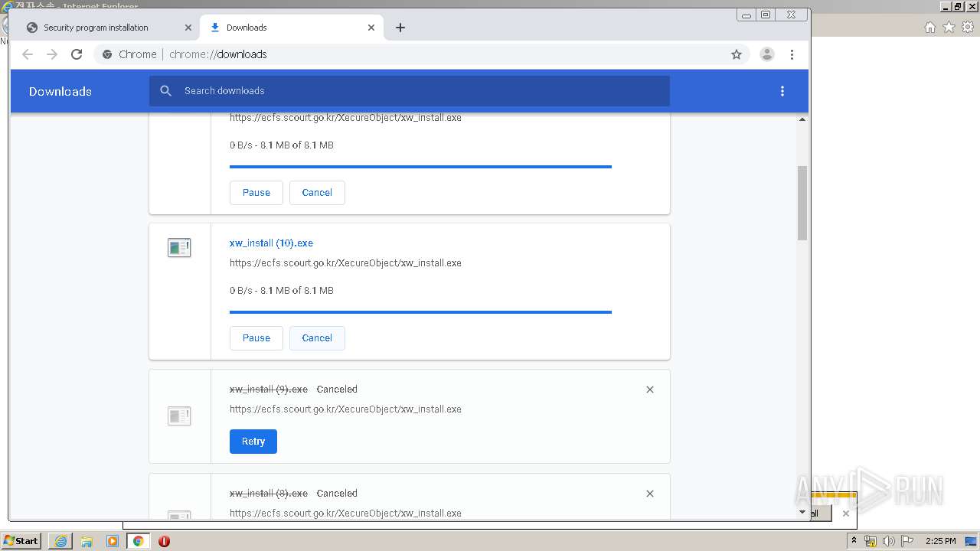The height and width of the screenshot is (551, 980).
Task: Bookmark this page with the star icon
Action: [x=737, y=54]
